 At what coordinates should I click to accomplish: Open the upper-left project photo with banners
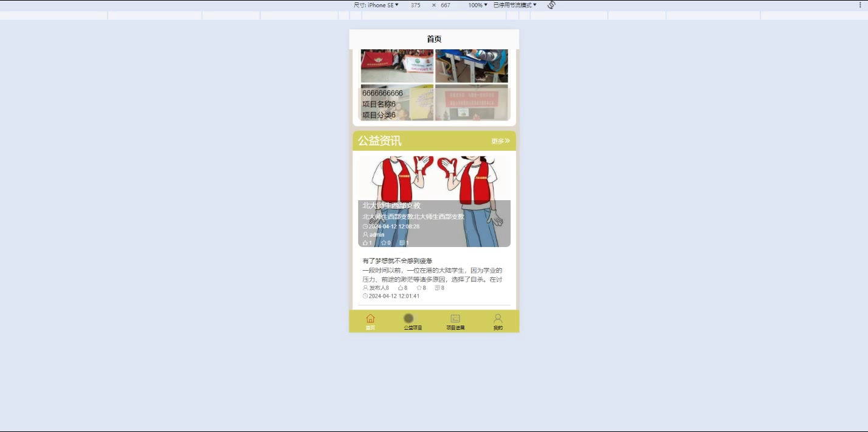(x=397, y=66)
